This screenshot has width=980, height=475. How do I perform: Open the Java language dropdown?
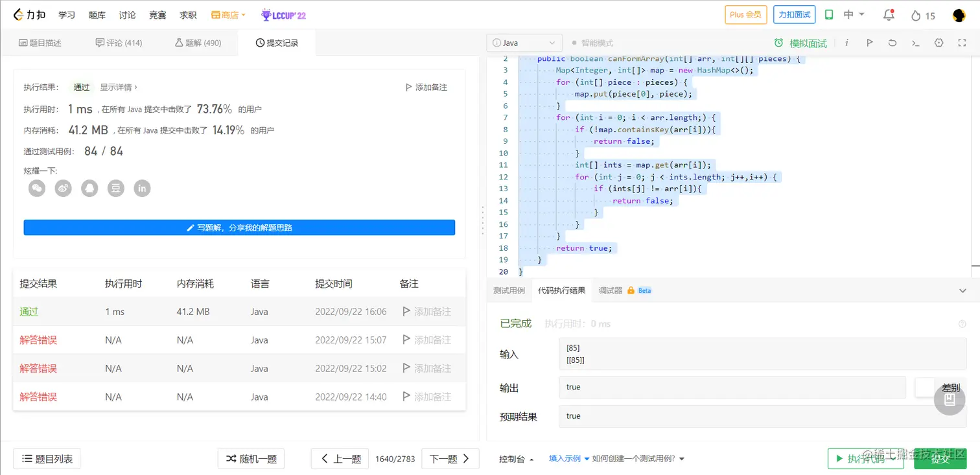pyautogui.click(x=524, y=43)
